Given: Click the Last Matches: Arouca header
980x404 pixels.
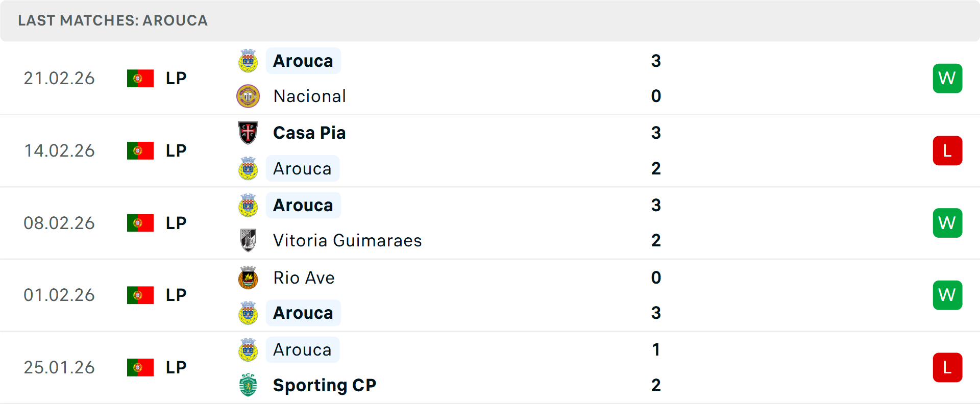Looking at the screenshot, I should pyautogui.click(x=113, y=20).
